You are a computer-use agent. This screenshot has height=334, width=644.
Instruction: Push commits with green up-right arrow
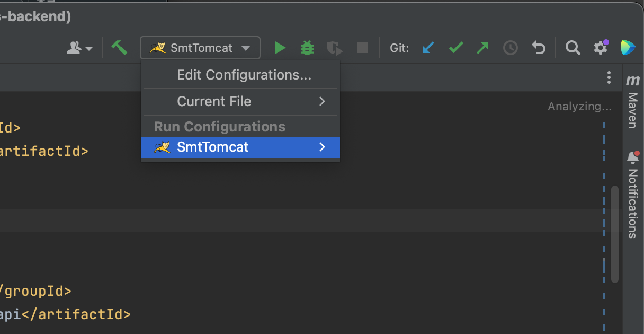tap(482, 48)
